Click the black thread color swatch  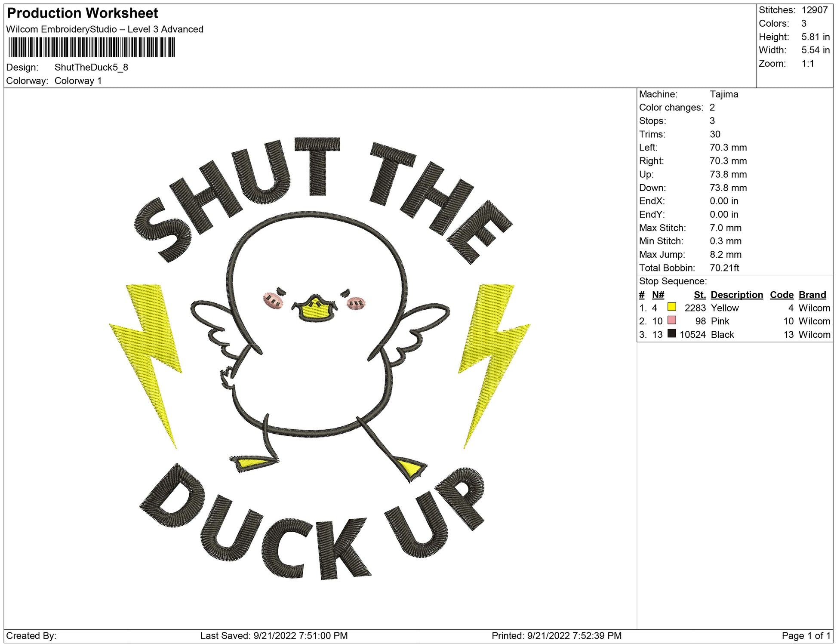(671, 333)
